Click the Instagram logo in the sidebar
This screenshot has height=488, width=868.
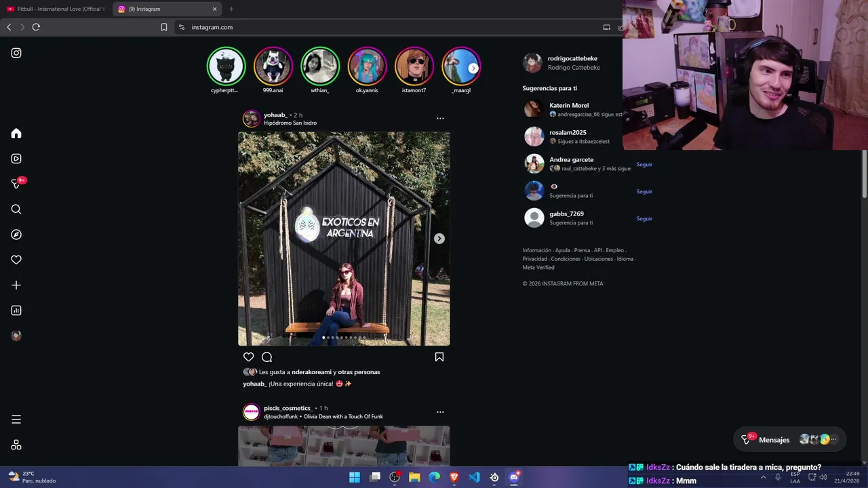(16, 53)
